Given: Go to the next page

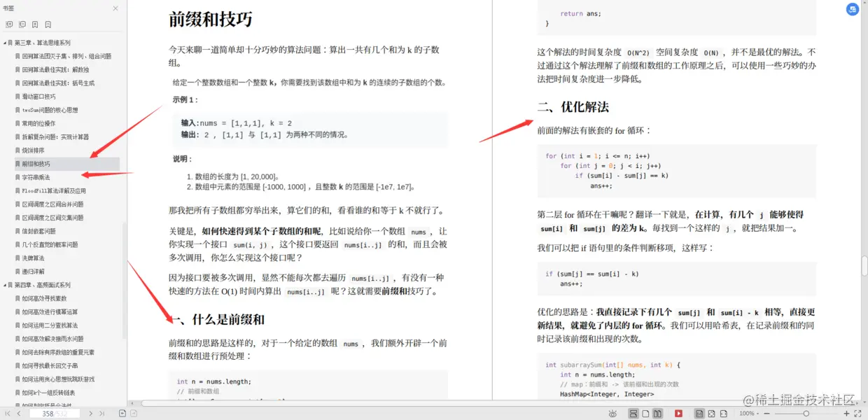Looking at the screenshot, I should coord(90,414).
